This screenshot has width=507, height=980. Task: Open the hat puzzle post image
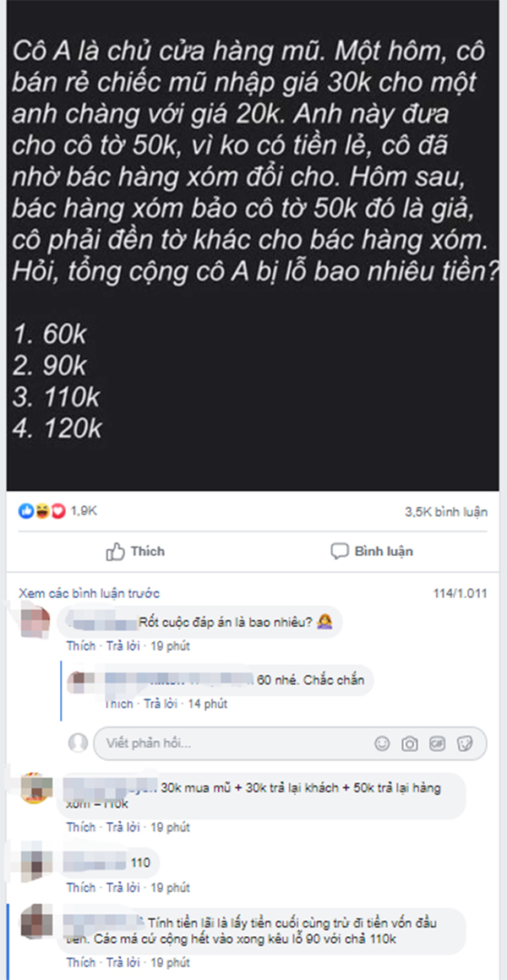pos(253,246)
